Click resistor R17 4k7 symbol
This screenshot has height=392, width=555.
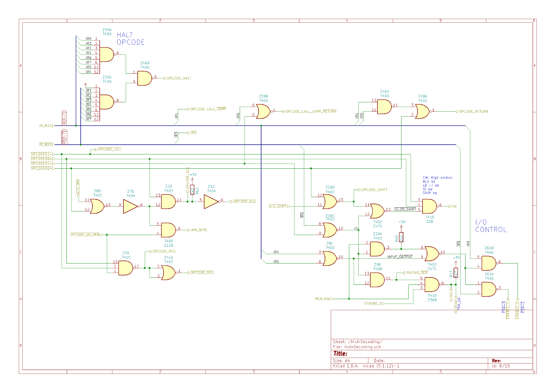tap(456, 273)
